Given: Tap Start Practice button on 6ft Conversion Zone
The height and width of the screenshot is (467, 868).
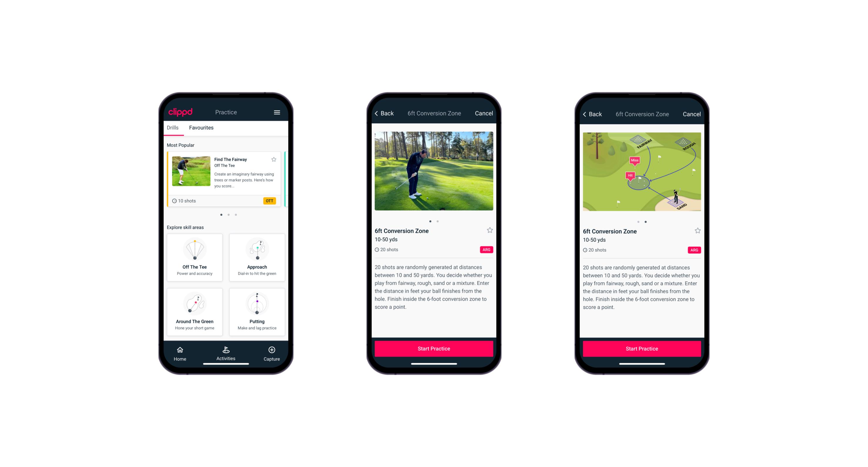Looking at the screenshot, I should click(x=434, y=348).
